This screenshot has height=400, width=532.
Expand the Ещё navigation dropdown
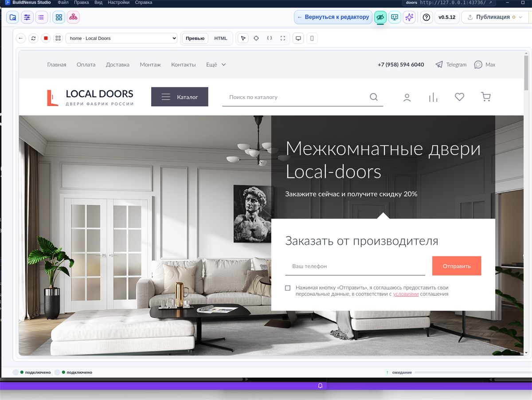click(x=216, y=65)
